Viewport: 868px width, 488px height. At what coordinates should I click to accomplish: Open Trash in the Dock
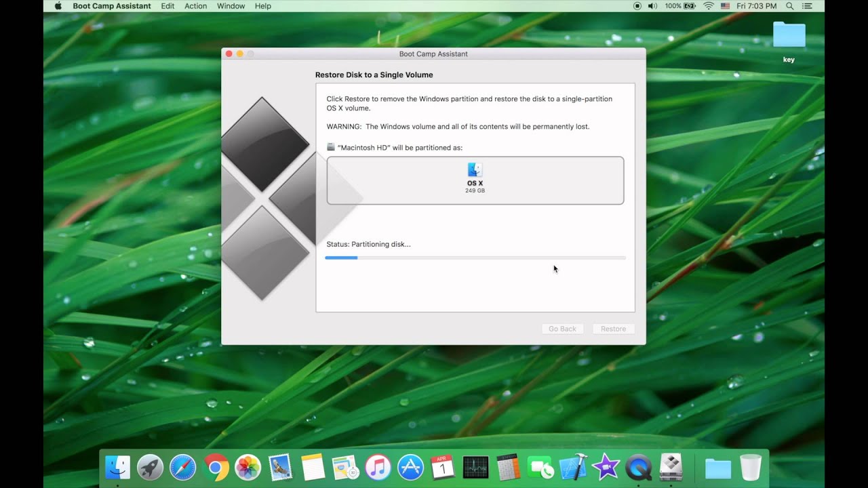coord(751,468)
